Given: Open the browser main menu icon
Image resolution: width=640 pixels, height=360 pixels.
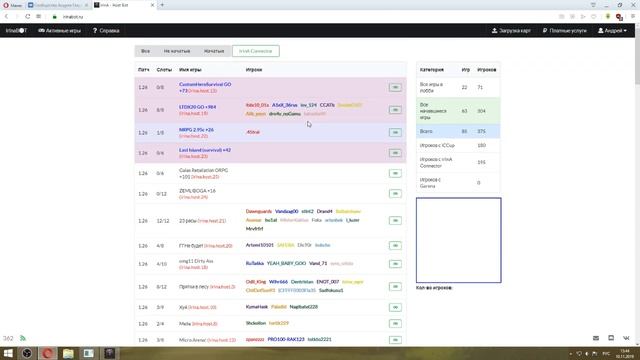Looking at the screenshot, I should tap(633, 17).
